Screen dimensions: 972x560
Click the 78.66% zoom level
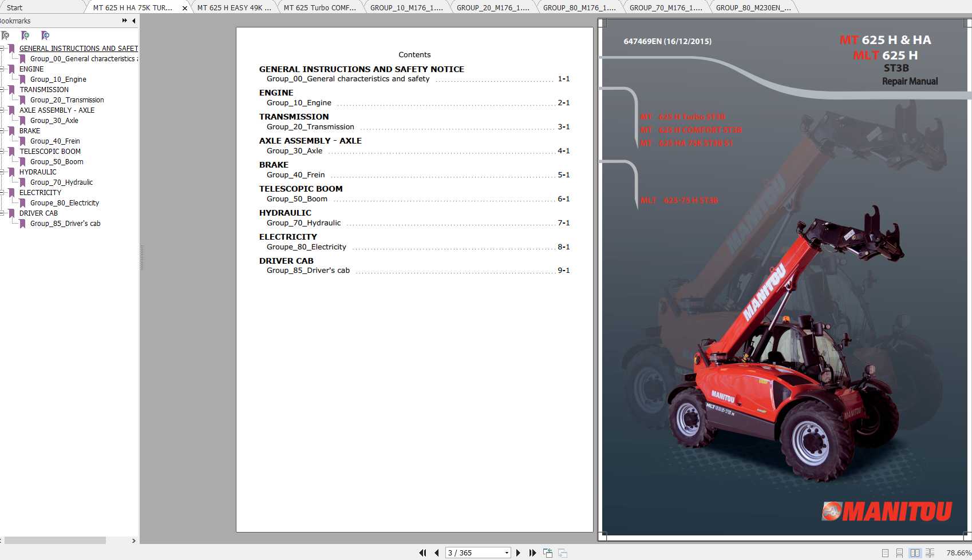(959, 553)
